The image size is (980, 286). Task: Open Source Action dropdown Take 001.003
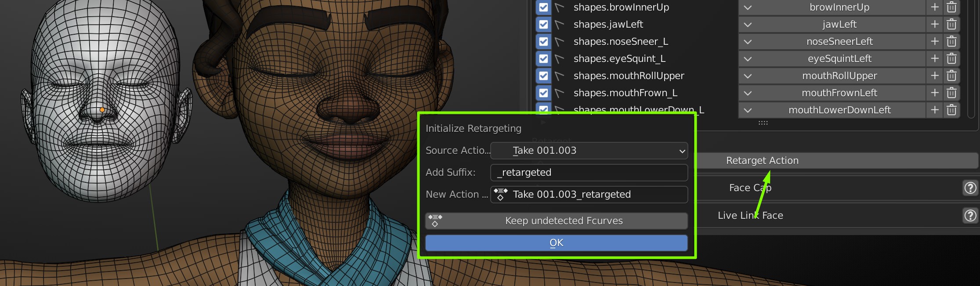589,150
